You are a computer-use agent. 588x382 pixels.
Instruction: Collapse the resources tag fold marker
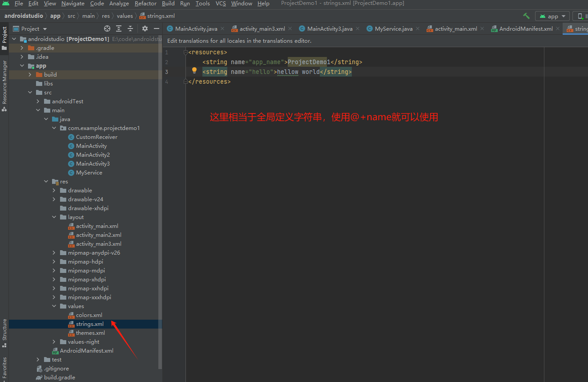[x=185, y=52]
